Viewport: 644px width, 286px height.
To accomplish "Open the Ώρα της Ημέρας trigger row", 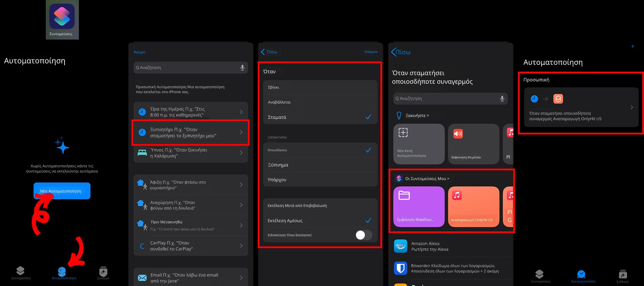I will click(x=191, y=112).
